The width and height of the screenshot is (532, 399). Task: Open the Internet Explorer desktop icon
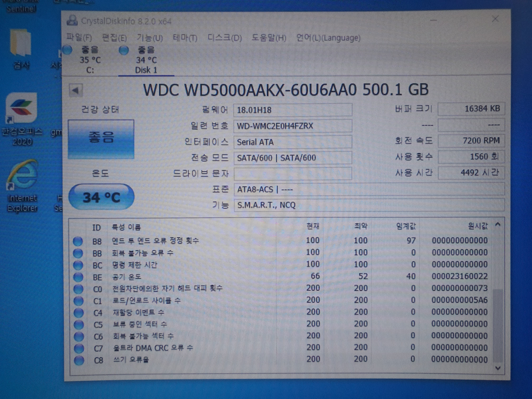tap(22, 186)
